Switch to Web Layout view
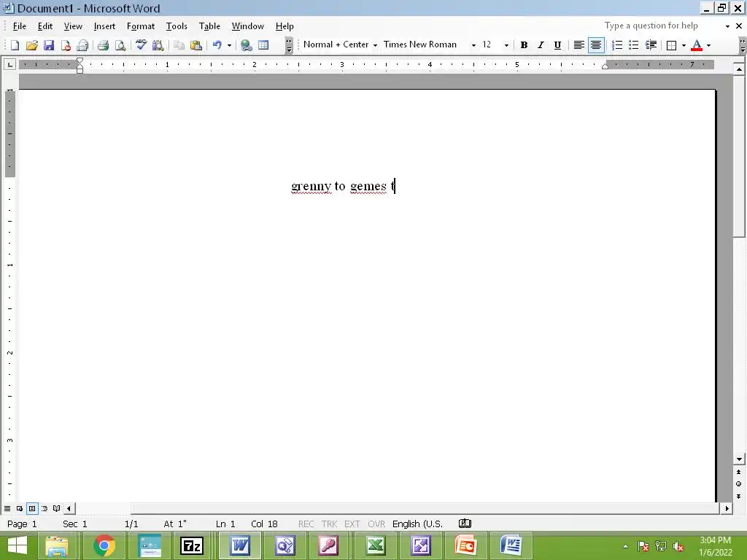Screen dimensions: 747x560 click(x=20, y=508)
